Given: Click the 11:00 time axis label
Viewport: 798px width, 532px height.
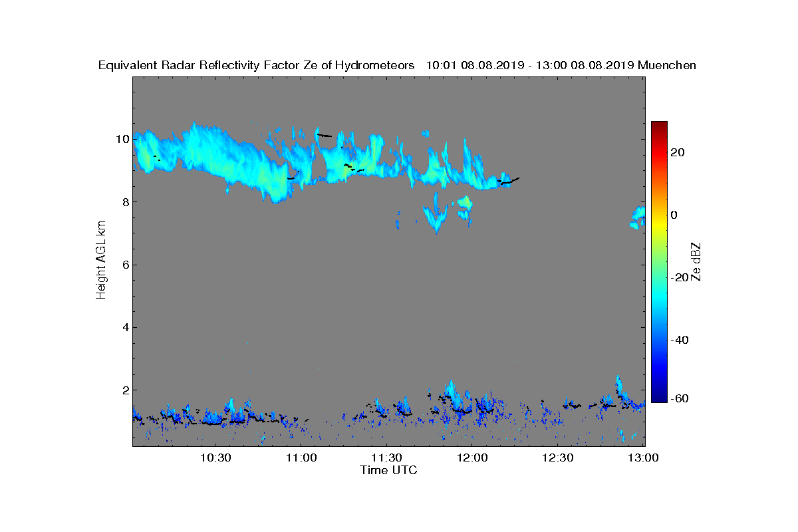Looking at the screenshot, I should 301,458.
